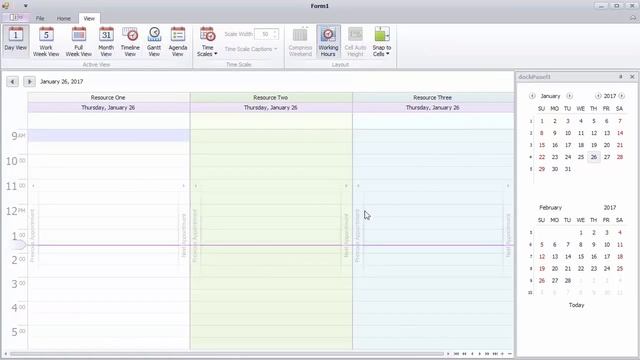This screenshot has height=360, width=640.
Task: Go to next day with forward arrow
Action: pyautogui.click(x=29, y=82)
